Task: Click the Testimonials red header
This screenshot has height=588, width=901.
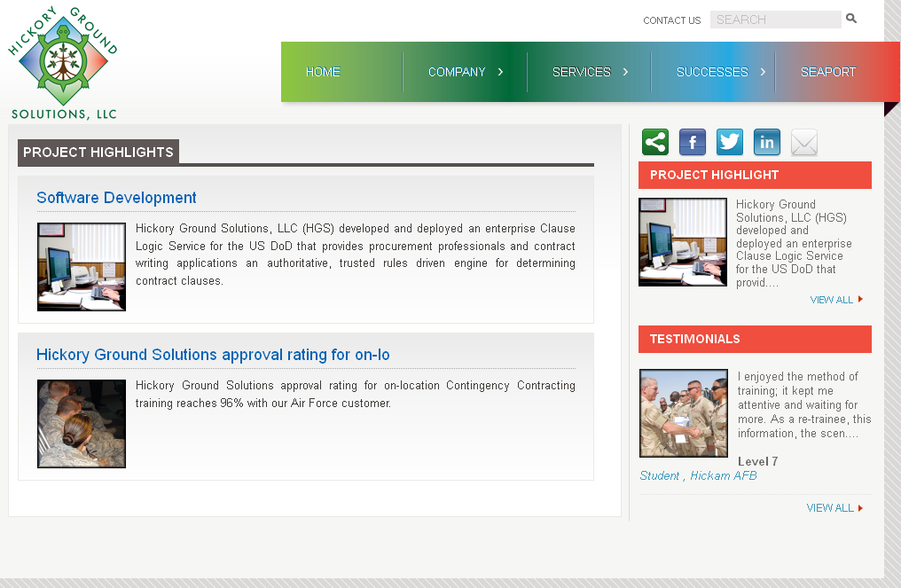Action: [755, 339]
